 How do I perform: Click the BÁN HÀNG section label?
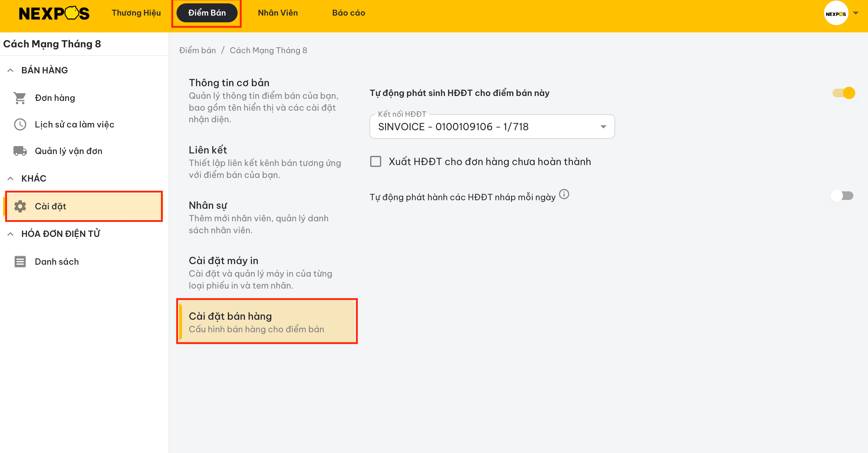[45, 70]
